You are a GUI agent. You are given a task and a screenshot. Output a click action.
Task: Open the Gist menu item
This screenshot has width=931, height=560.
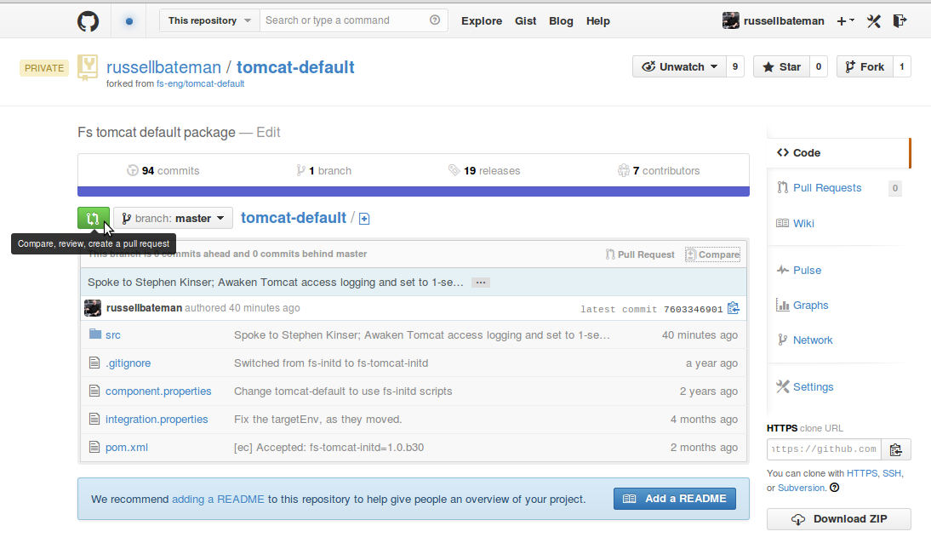point(525,20)
